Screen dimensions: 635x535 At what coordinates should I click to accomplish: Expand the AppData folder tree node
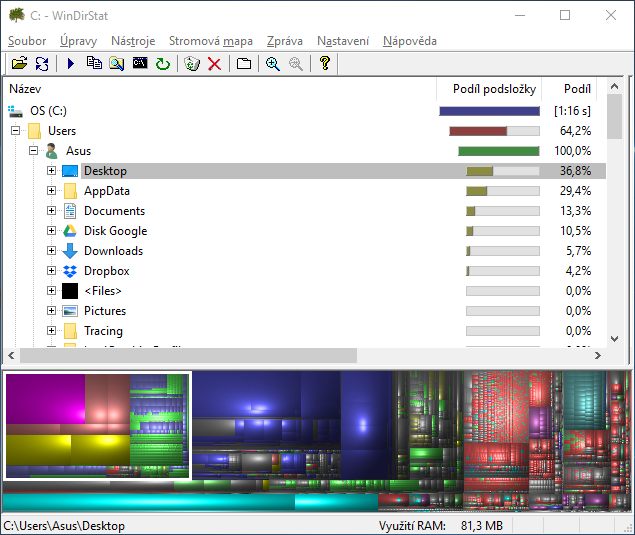pos(52,191)
